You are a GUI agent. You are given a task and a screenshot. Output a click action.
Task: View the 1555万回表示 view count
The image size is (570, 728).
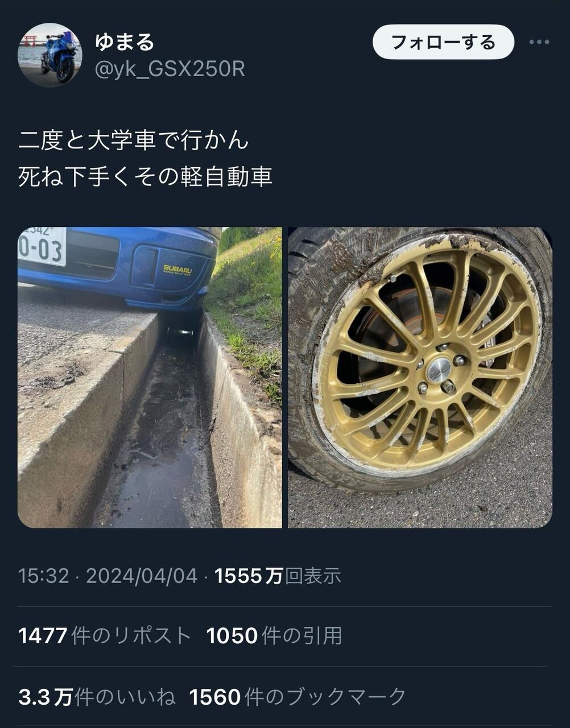coord(278,576)
